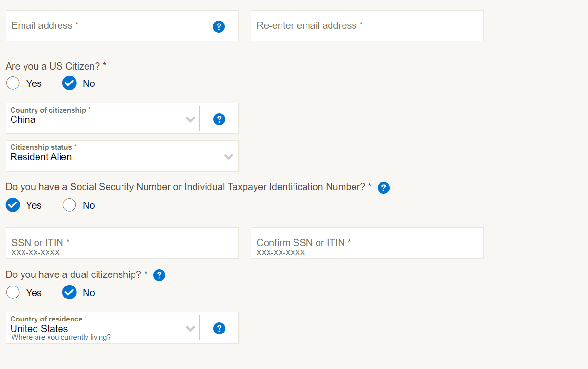Focus the Email address input field

pyautogui.click(x=106, y=26)
